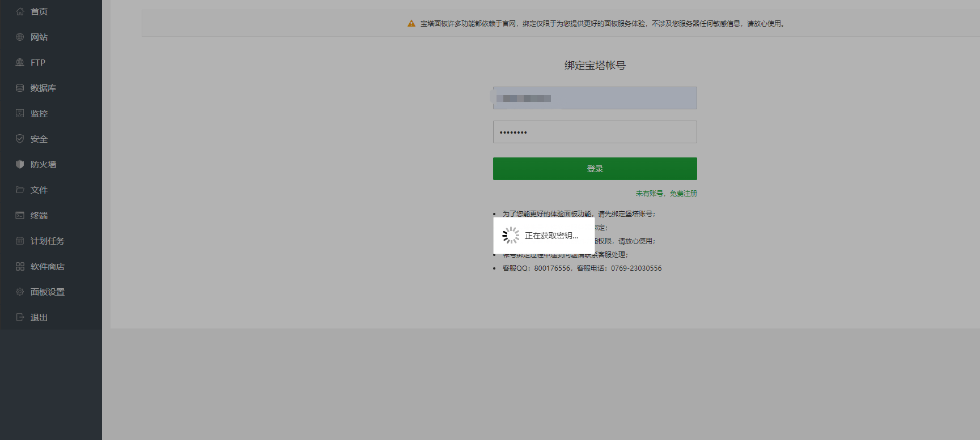Follow the 未有账号，免费注册 link
This screenshot has width=980, height=440.
pyautogui.click(x=666, y=194)
